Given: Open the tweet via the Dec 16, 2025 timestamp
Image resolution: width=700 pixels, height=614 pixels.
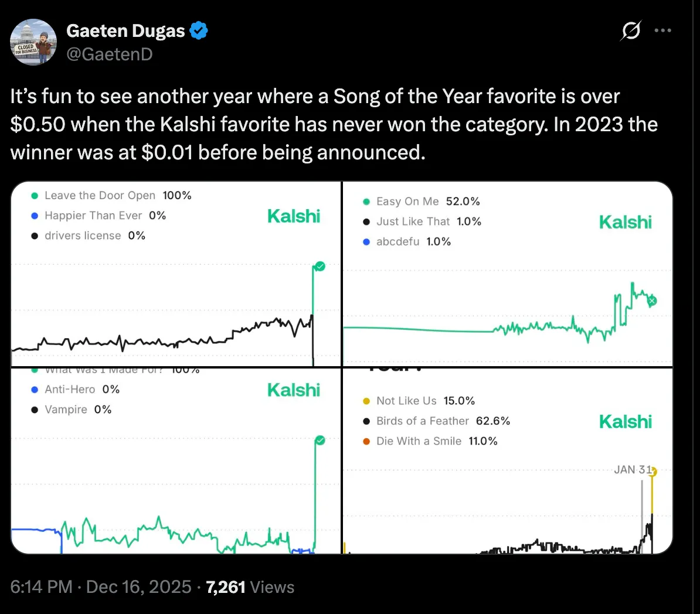Looking at the screenshot, I should point(138,586).
